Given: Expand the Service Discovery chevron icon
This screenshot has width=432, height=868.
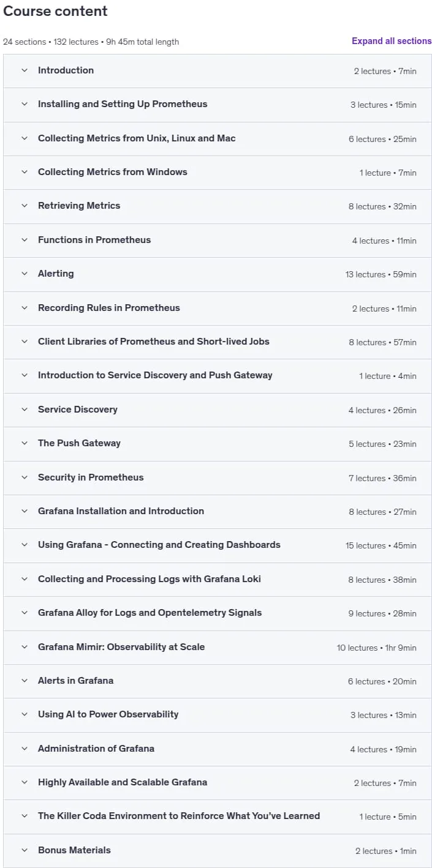Looking at the screenshot, I should [25, 410].
